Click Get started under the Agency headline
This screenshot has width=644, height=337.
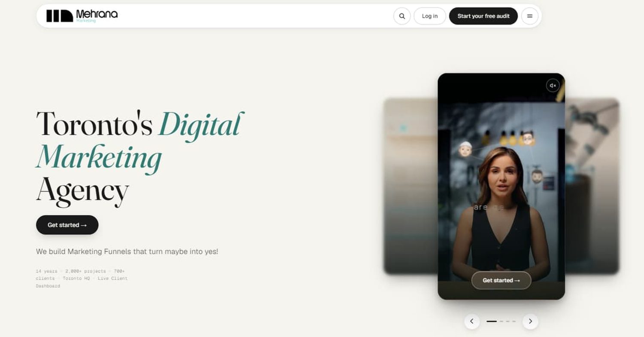point(67,225)
